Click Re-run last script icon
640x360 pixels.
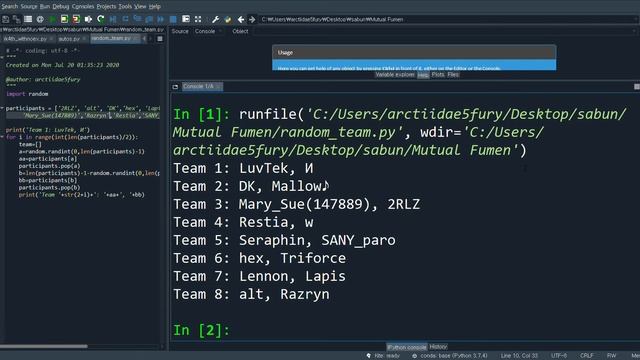[101, 19]
